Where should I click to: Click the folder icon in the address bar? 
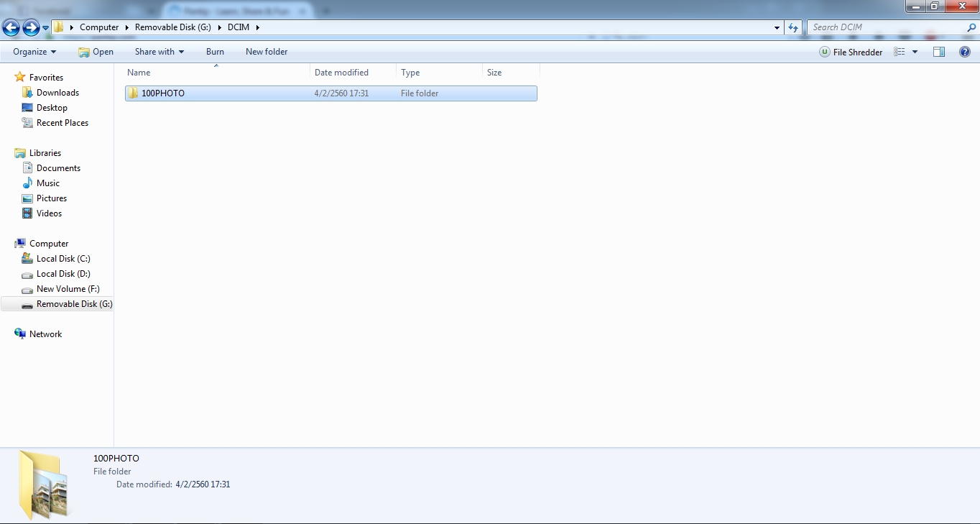point(59,27)
